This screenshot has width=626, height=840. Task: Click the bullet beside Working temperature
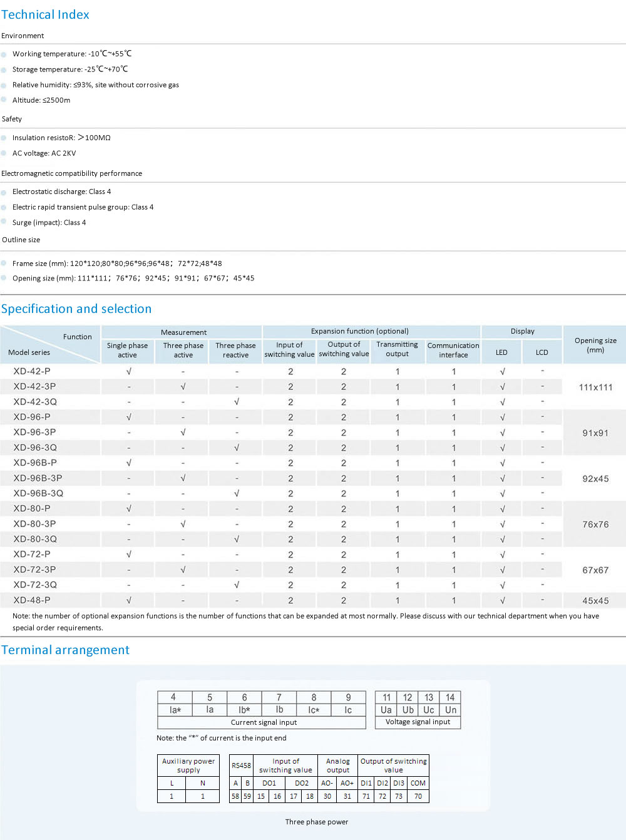(4, 54)
